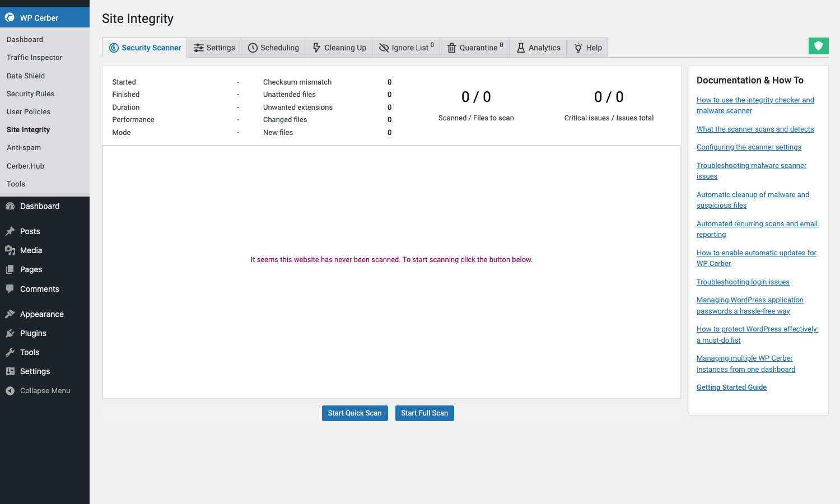
Task: Click the 'never been scanned' notice text
Action: point(391,259)
